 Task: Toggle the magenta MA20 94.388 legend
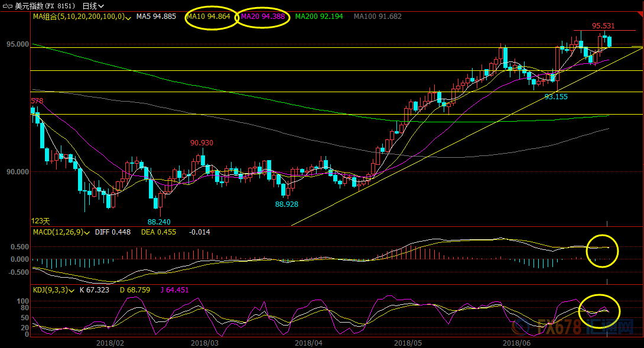pyautogui.click(x=262, y=17)
